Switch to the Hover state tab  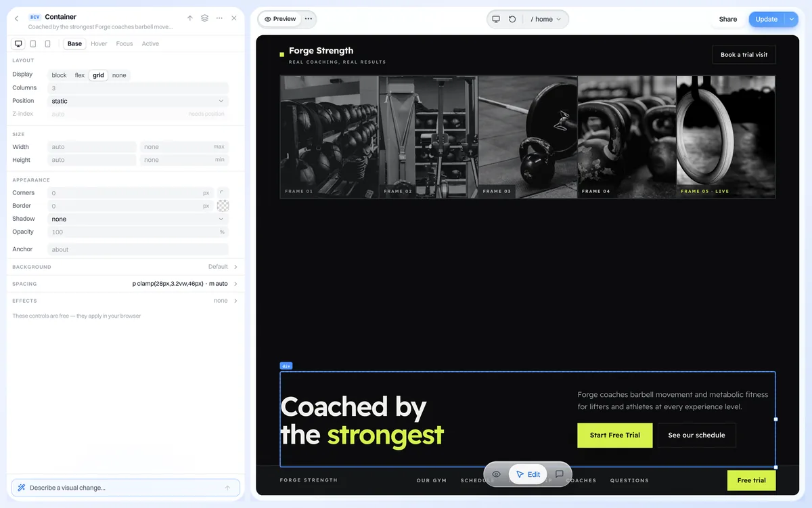[x=99, y=43]
